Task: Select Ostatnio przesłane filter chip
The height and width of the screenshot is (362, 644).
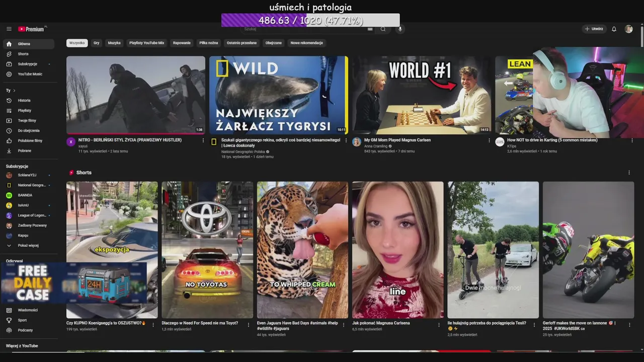Action: [242, 43]
